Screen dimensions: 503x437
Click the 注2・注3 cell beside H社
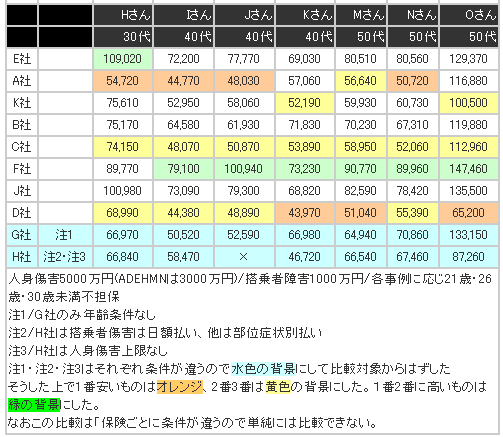[x=65, y=257]
